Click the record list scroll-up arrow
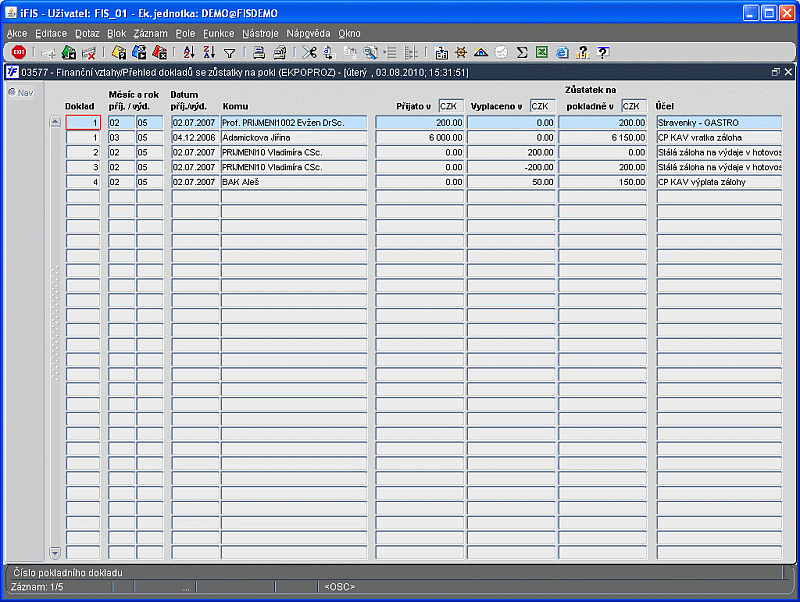800x602 pixels. coord(55,122)
